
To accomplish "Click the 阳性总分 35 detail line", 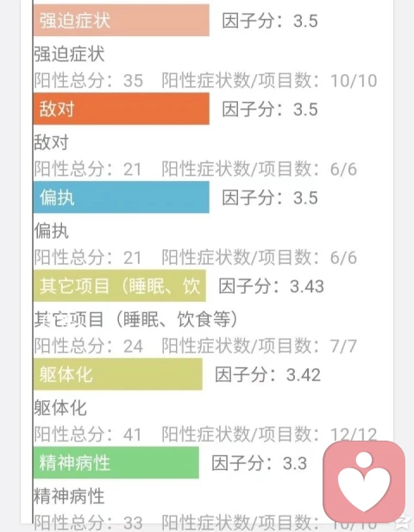I will coord(89,81).
